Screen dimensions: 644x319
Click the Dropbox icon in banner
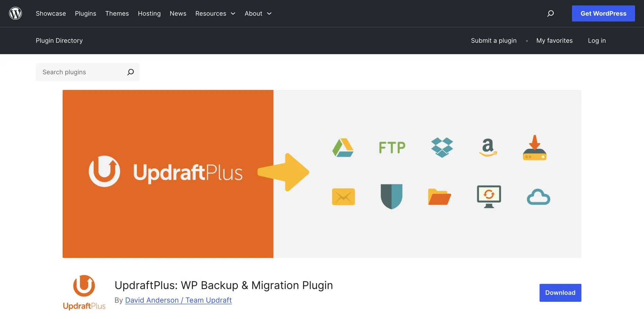[x=442, y=148]
